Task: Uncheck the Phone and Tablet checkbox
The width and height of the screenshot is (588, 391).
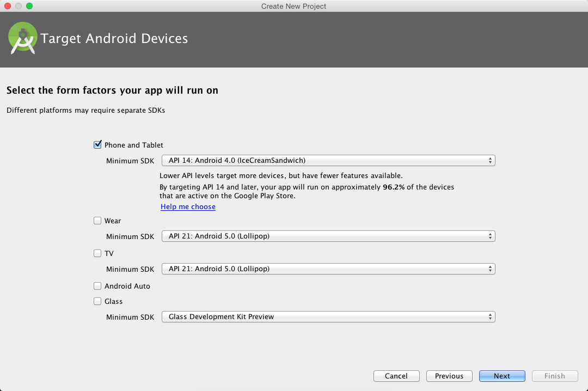Action: pos(97,144)
